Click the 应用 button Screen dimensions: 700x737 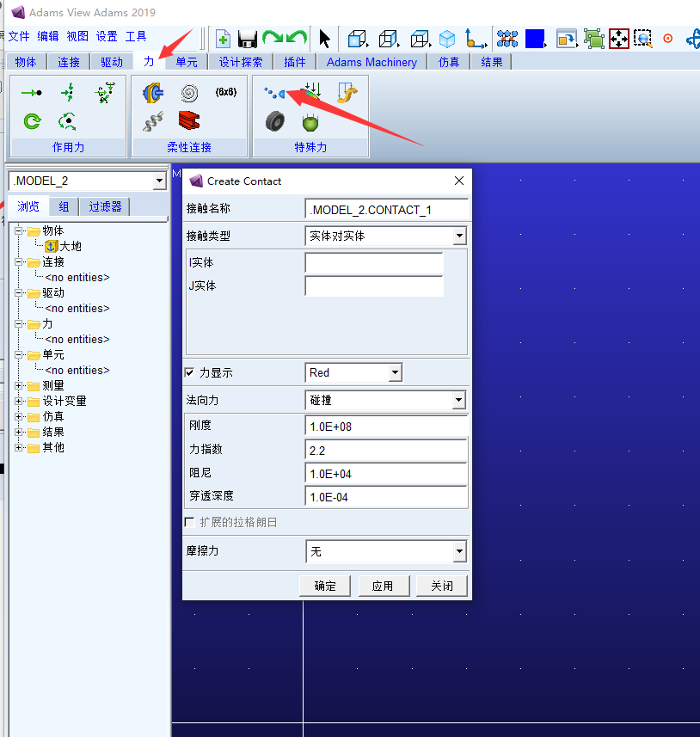click(x=383, y=587)
